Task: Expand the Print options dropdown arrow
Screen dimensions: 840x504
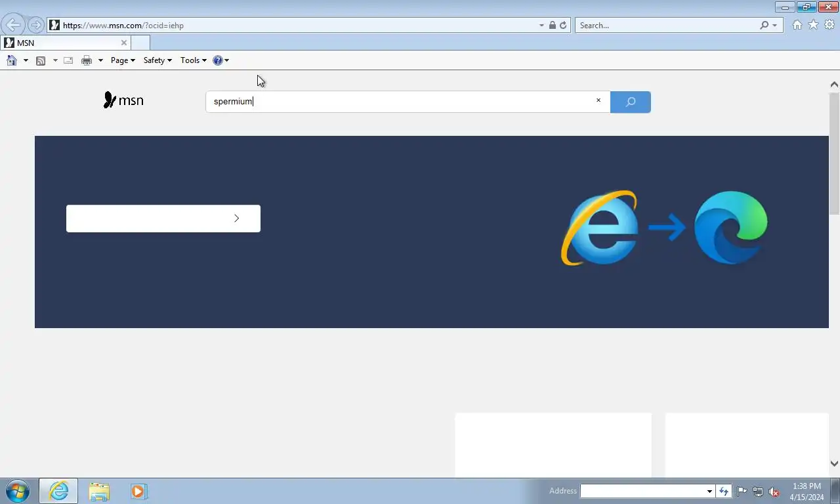Action: (100, 60)
